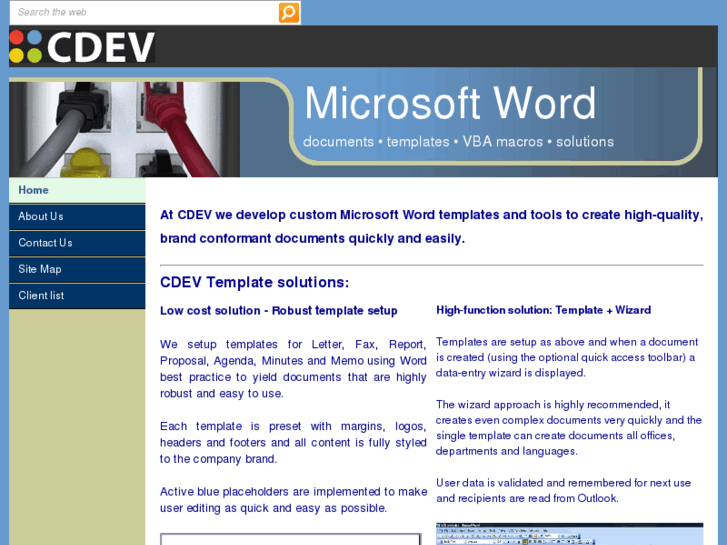
Task: Click 'Low cost solution - Robust template setup' heading
Action: coord(279,311)
